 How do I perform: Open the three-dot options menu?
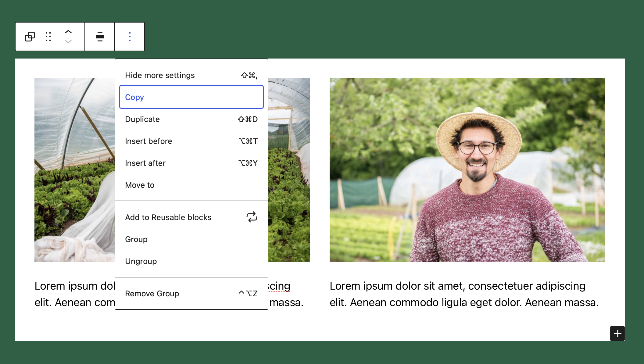[130, 37]
